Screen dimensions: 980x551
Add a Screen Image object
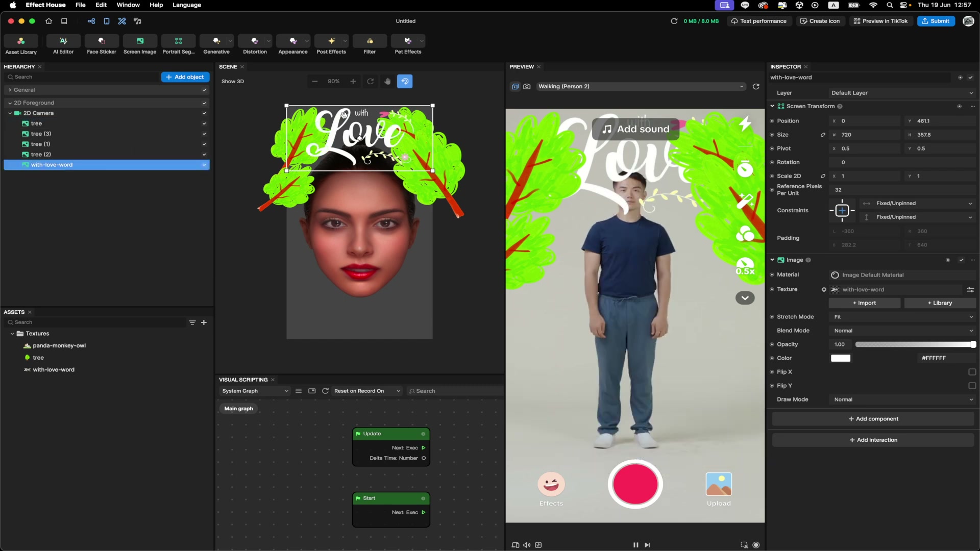click(x=140, y=44)
